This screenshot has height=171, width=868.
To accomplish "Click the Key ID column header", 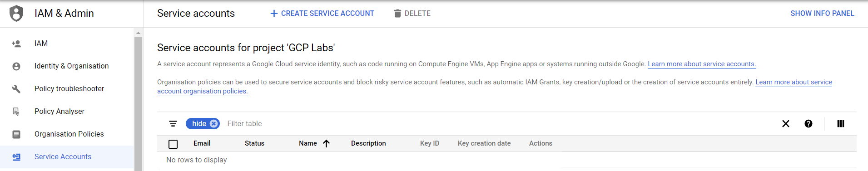I will pyautogui.click(x=430, y=143).
